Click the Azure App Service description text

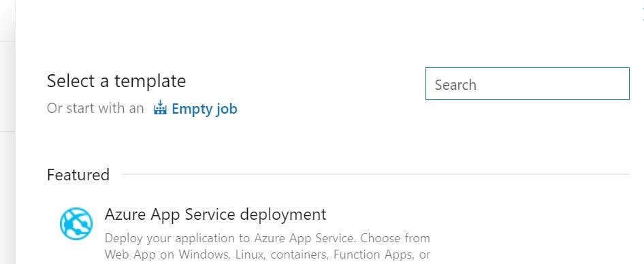click(x=268, y=246)
